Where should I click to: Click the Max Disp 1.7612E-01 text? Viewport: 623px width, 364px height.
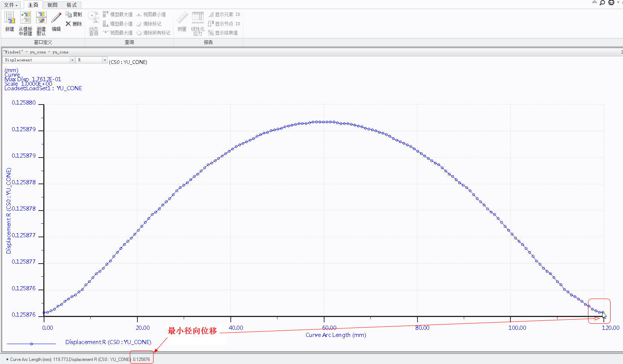pos(33,79)
